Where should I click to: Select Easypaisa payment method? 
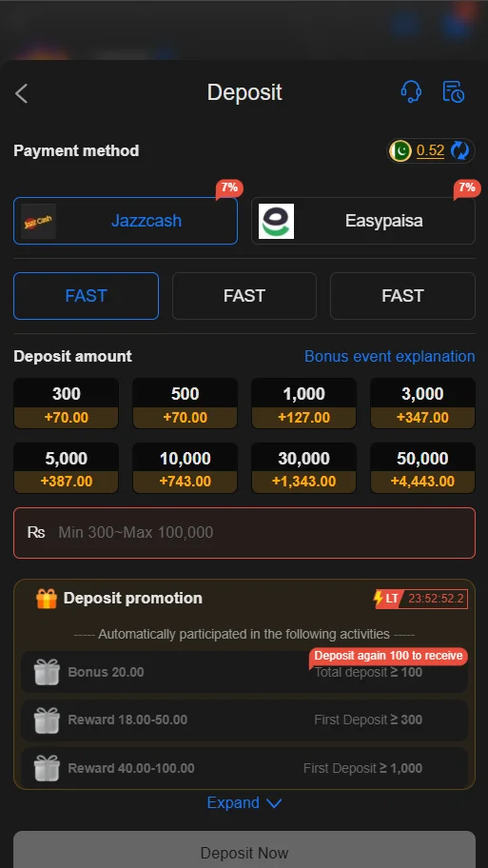[x=363, y=221]
